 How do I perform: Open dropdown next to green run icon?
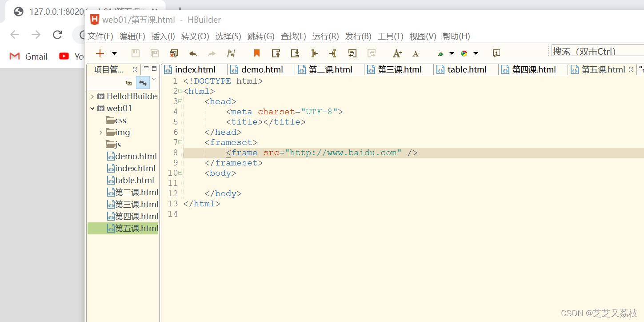click(x=452, y=53)
